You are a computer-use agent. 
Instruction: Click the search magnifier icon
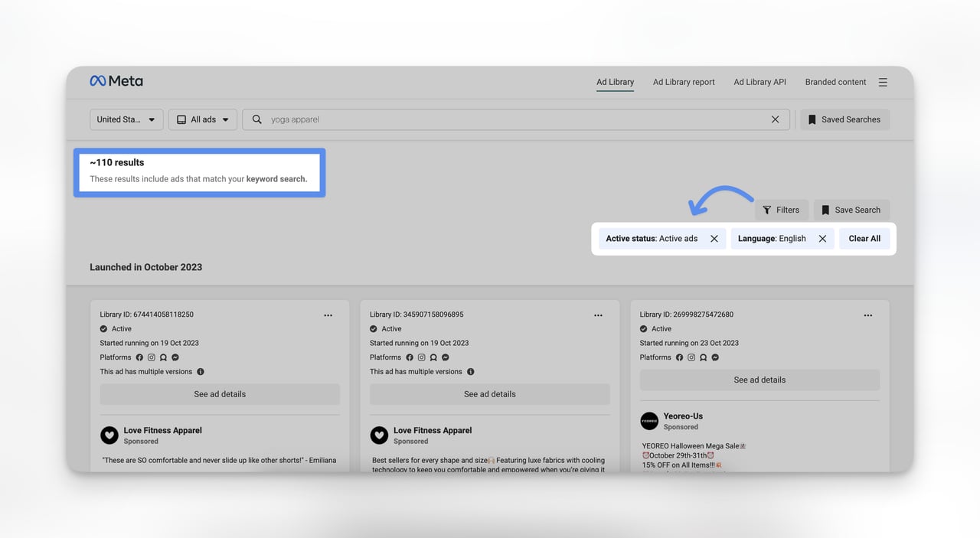point(257,119)
